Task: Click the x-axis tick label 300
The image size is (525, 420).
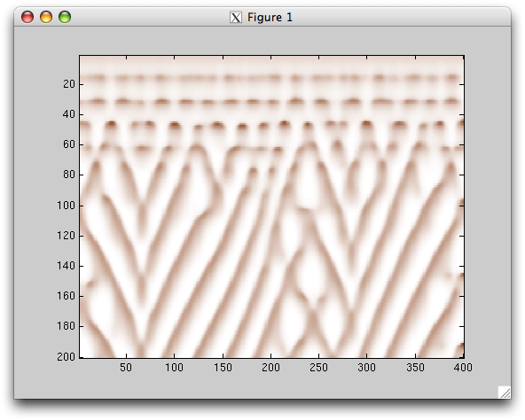Action: [366, 368]
